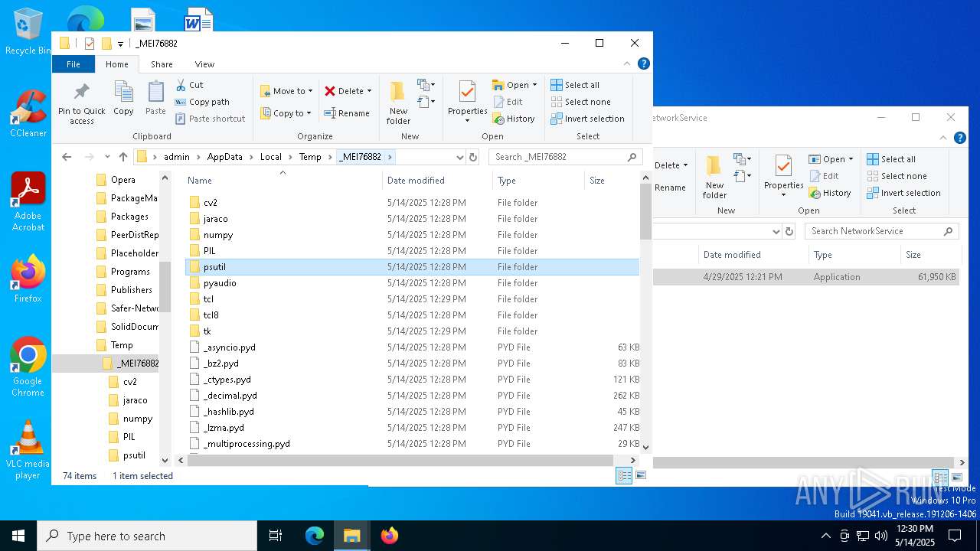This screenshot has height=551, width=980.
Task: Open Quick Access Toolbar customize dropdown
Action: [x=120, y=44]
